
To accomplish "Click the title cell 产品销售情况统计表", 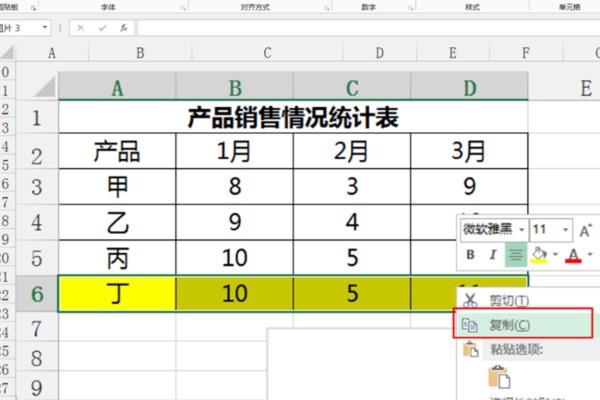I will (292, 118).
